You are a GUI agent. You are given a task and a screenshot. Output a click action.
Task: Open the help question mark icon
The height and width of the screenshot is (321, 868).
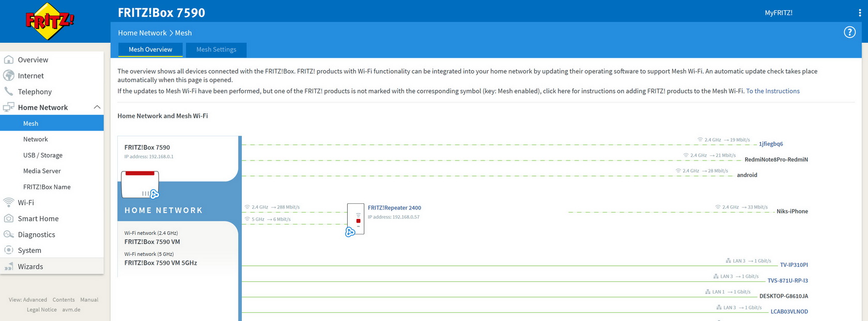coord(849,33)
